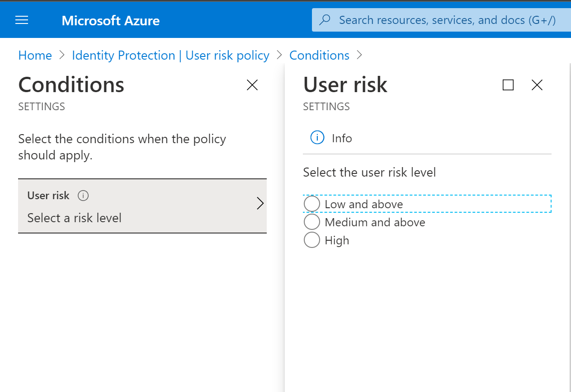571x392 pixels.
Task: Select the "Low and above" radio button
Action: [x=312, y=204]
